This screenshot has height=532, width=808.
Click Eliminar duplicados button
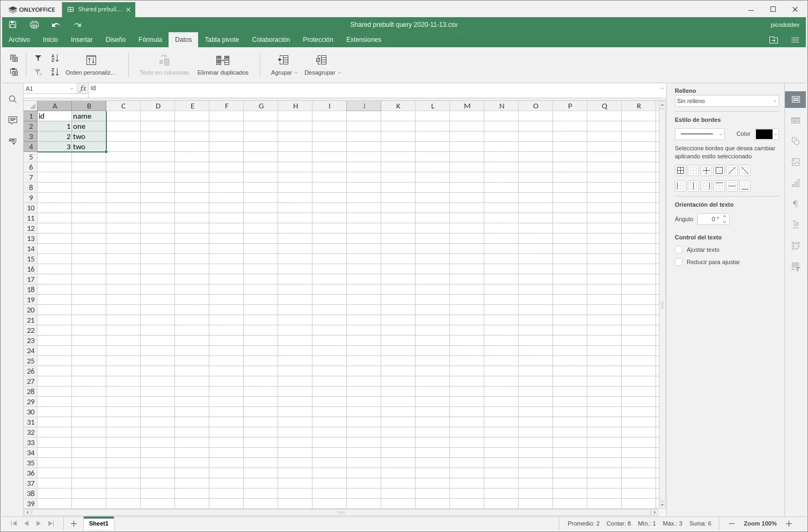[223, 64]
